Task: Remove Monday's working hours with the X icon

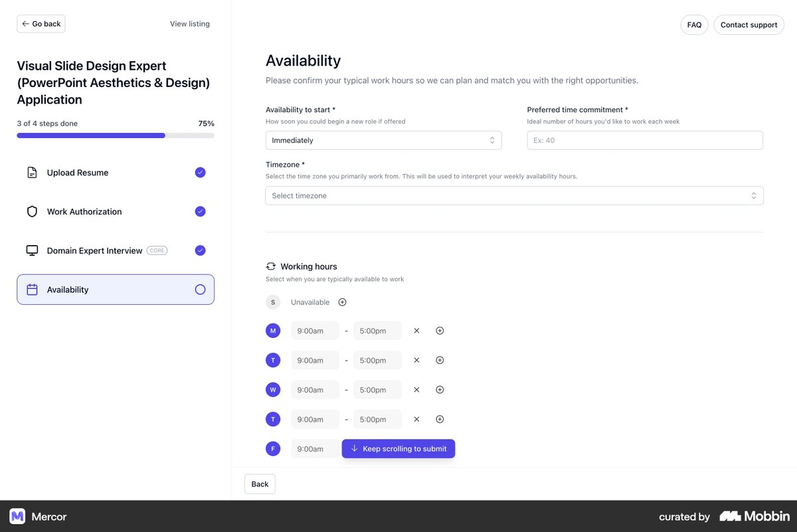Action: [x=416, y=331]
